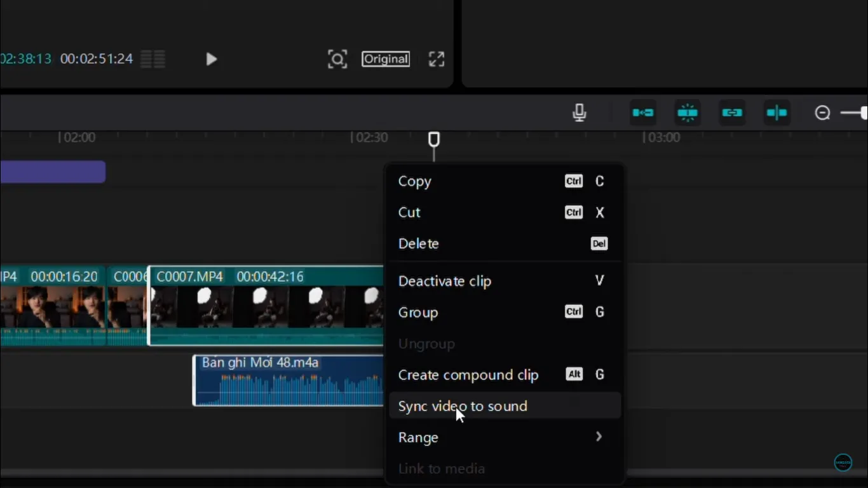Click the preview axis icon in timeline toolbar
Screen dimensions: 868x488
click(776, 113)
